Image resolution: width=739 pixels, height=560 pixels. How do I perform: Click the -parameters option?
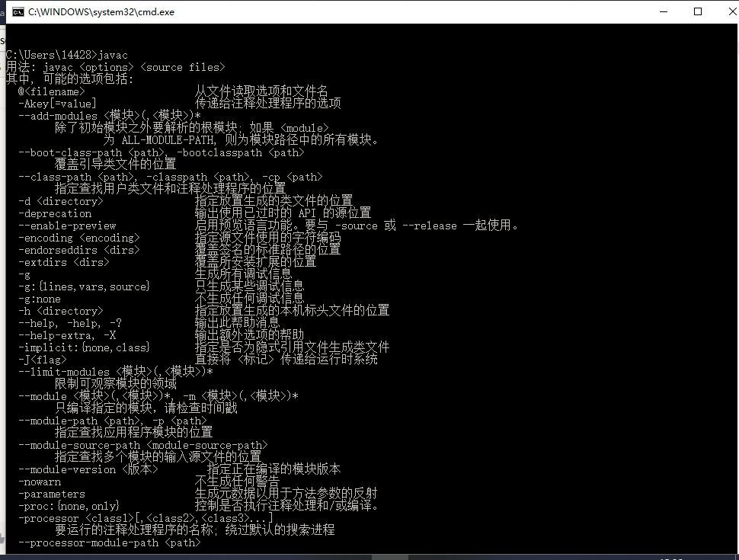(x=51, y=494)
